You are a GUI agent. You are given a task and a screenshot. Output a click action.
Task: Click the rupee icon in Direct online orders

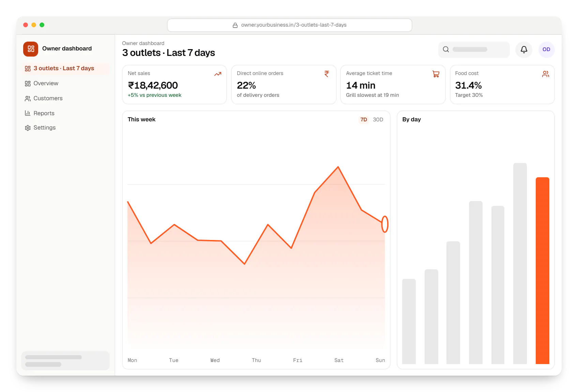point(327,74)
